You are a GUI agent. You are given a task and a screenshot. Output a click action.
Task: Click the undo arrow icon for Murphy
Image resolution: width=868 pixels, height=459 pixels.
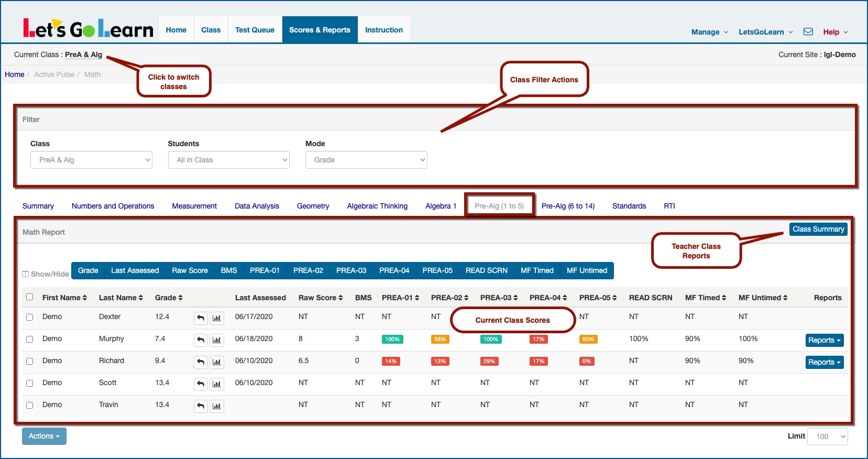click(x=201, y=340)
